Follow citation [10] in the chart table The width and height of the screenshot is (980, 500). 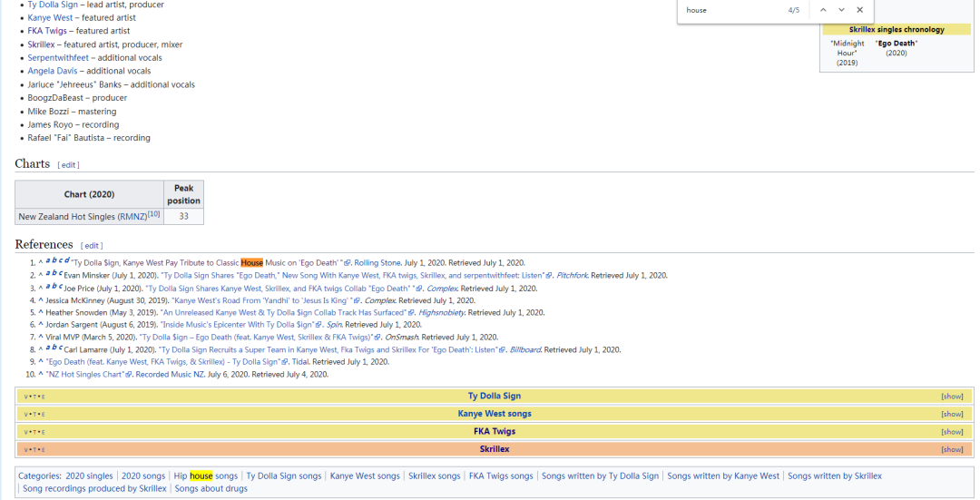tap(153, 214)
